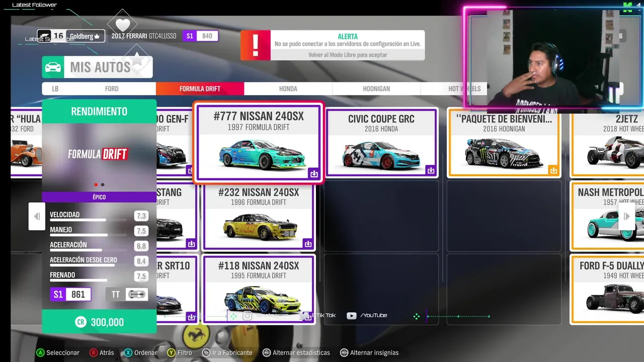Click the 2017 Ferrari GTC4Lusso label
Image resolution: width=644 pixels, height=362 pixels.
coord(144,36)
